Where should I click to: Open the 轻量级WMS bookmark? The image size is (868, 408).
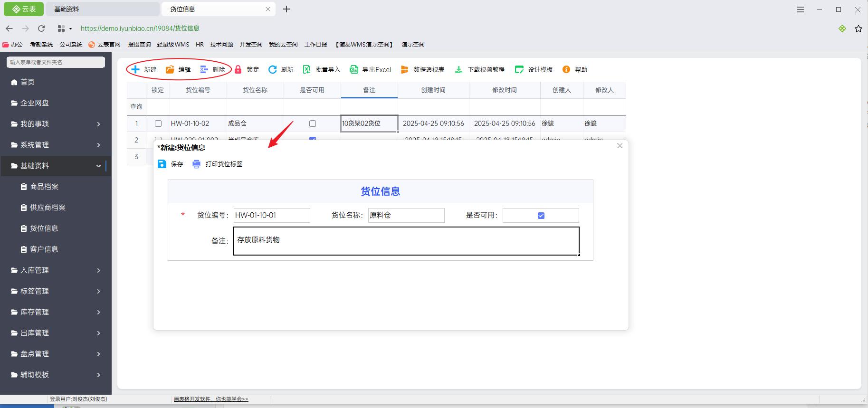[173, 44]
